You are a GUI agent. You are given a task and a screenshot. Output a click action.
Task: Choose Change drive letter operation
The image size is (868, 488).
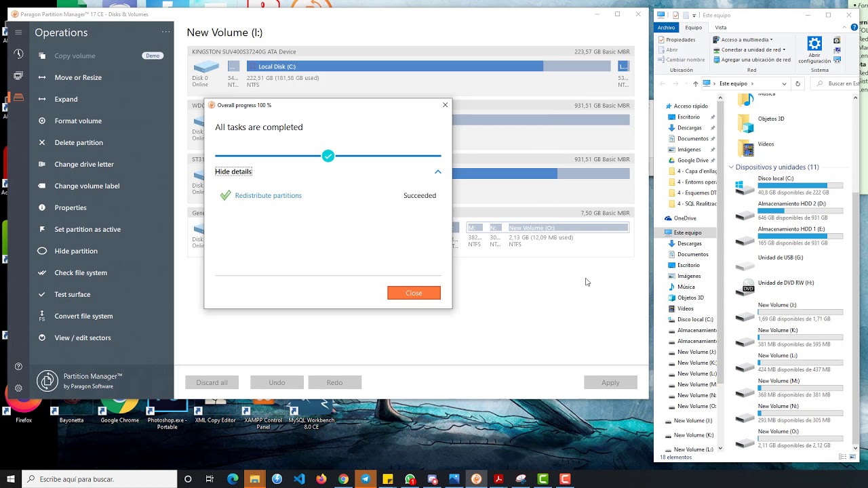(102, 164)
